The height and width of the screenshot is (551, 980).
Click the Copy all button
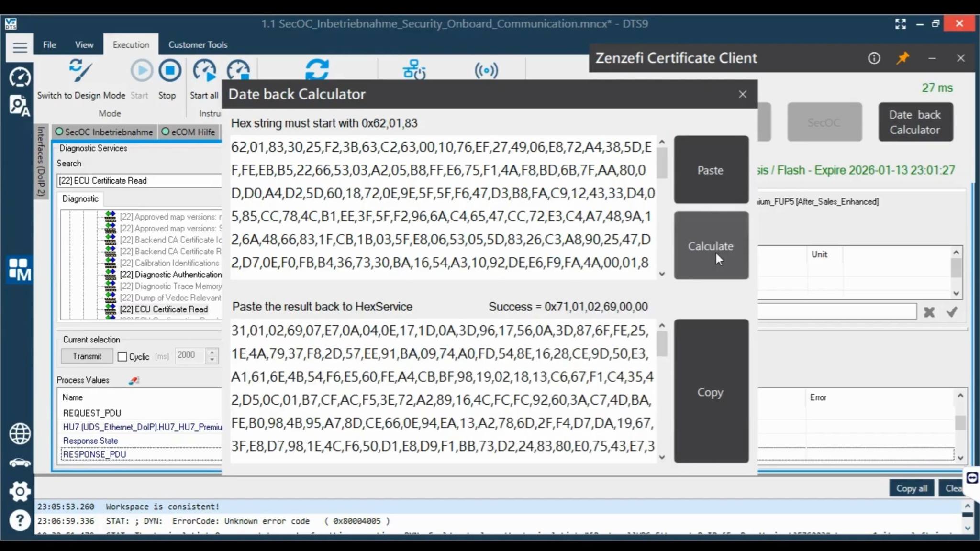911,488
